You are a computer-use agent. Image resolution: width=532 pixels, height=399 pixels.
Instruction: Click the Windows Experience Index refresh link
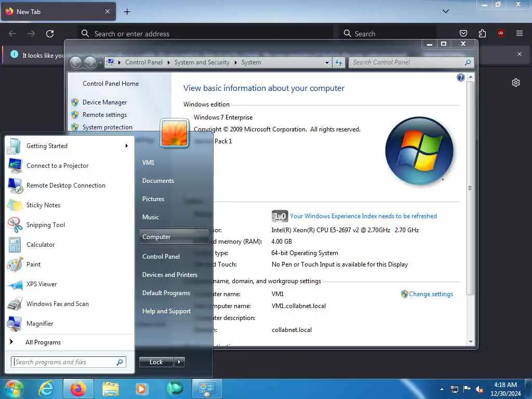pos(363,216)
